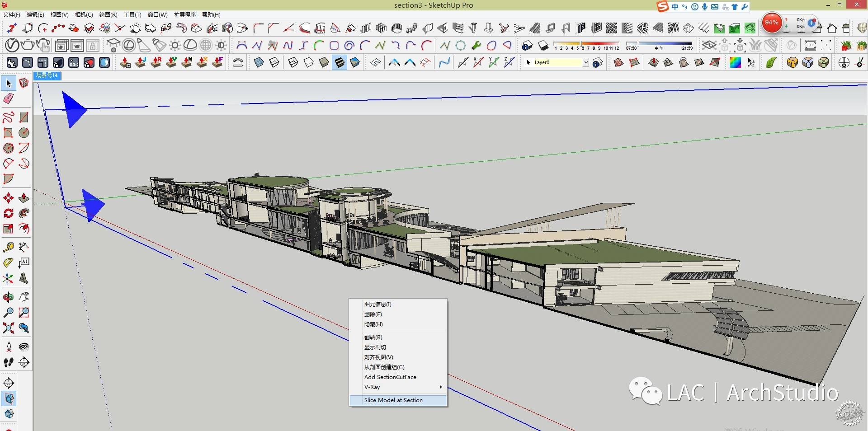Click 对齐视图(V) context menu entry
Image resolution: width=868 pixels, height=431 pixels.
[398, 357]
